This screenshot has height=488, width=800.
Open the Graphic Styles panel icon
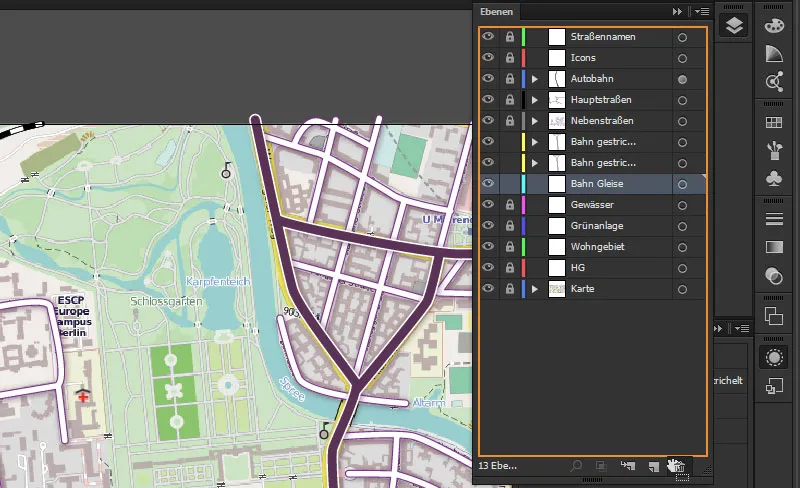tap(774, 386)
